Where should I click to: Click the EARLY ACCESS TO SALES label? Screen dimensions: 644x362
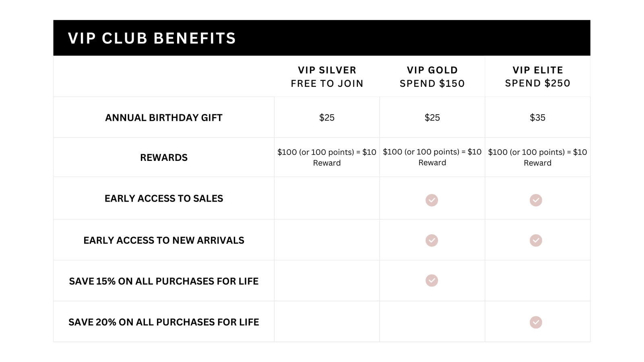[164, 198]
